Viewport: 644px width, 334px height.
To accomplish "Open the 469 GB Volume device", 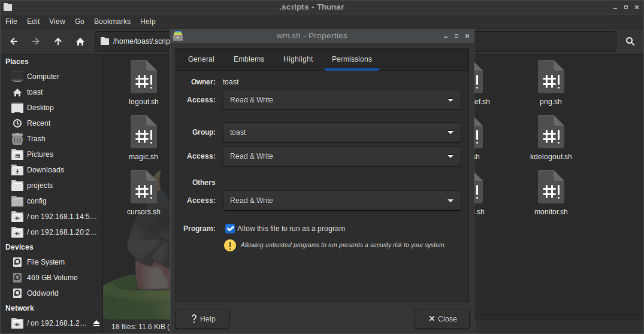I will coord(52,278).
